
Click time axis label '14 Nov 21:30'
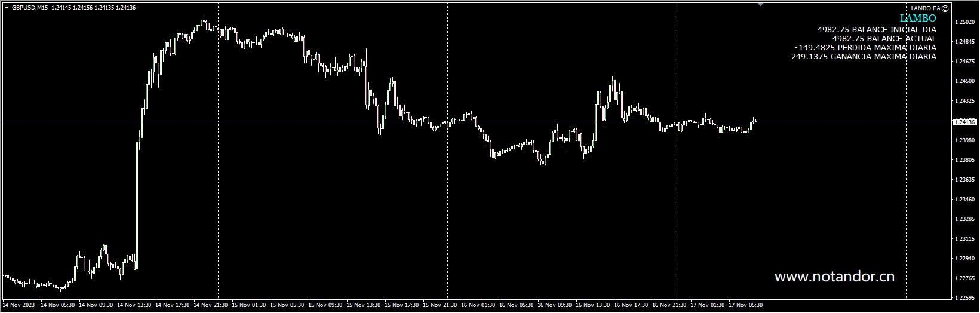click(211, 305)
